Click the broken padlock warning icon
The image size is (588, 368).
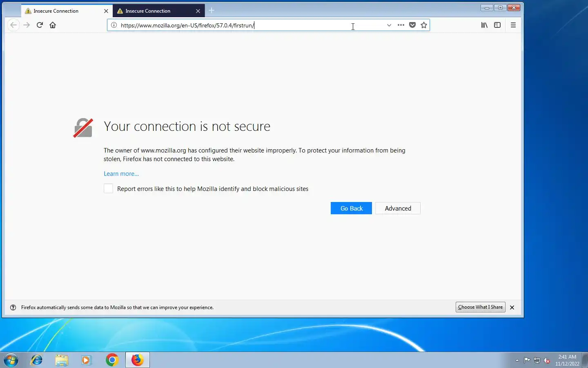tap(83, 128)
